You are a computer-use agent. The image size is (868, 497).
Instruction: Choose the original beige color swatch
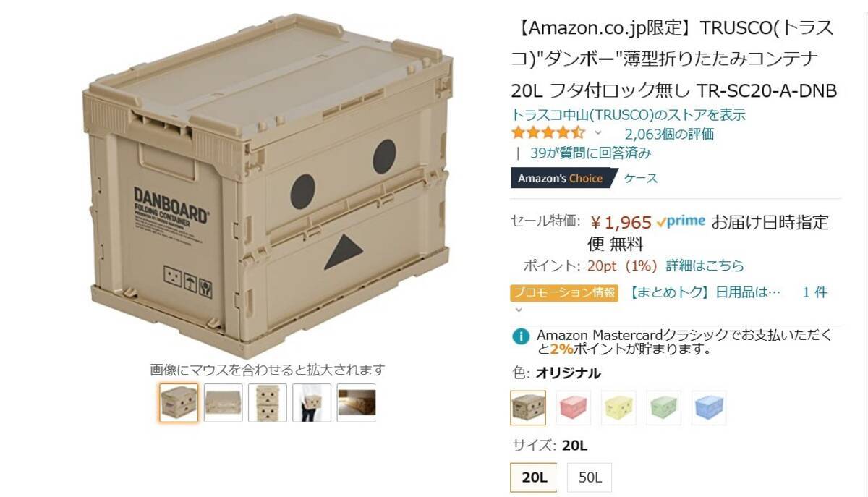click(x=528, y=408)
